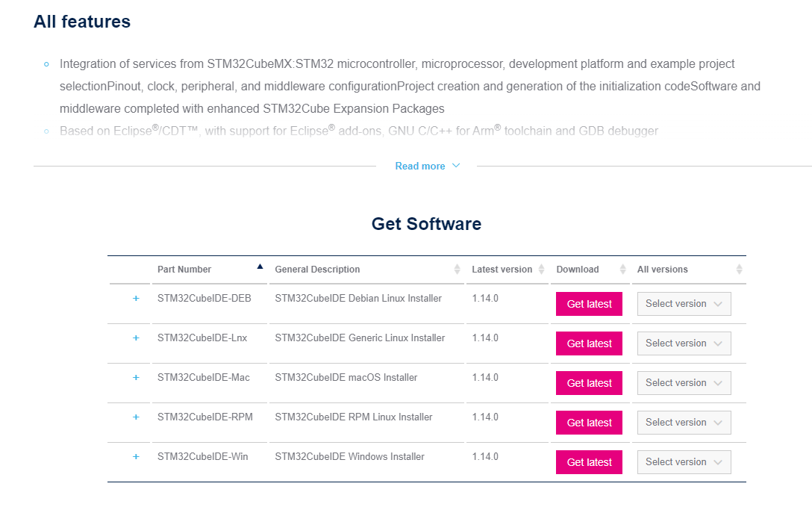
Task: Click the All features heading
Action: 82,22
